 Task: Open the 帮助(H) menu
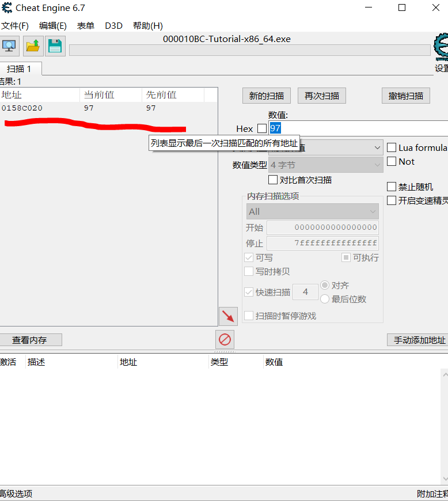147,26
